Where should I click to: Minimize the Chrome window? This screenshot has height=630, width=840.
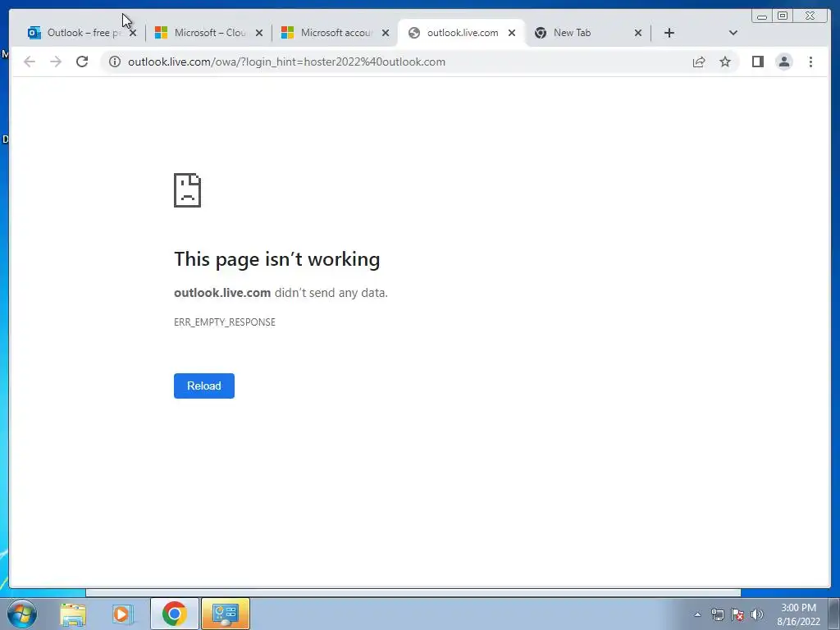click(x=762, y=16)
